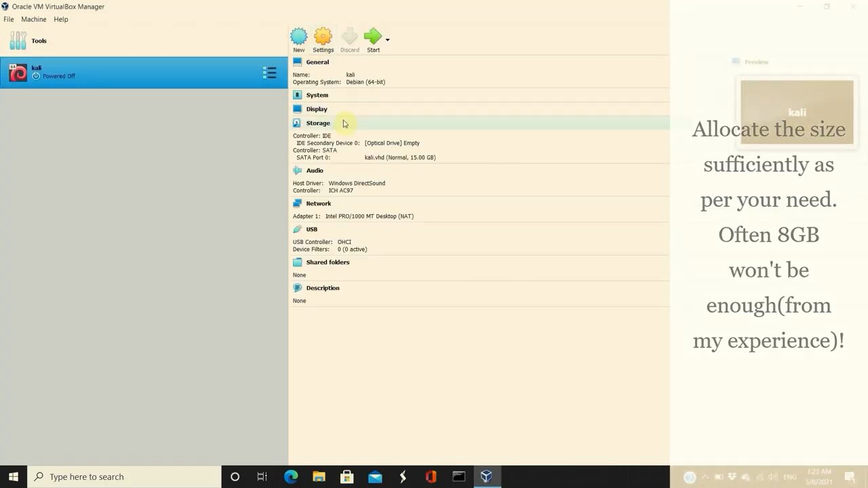Image resolution: width=868 pixels, height=488 pixels.
Task: Select the kali VM icon
Action: (18, 73)
